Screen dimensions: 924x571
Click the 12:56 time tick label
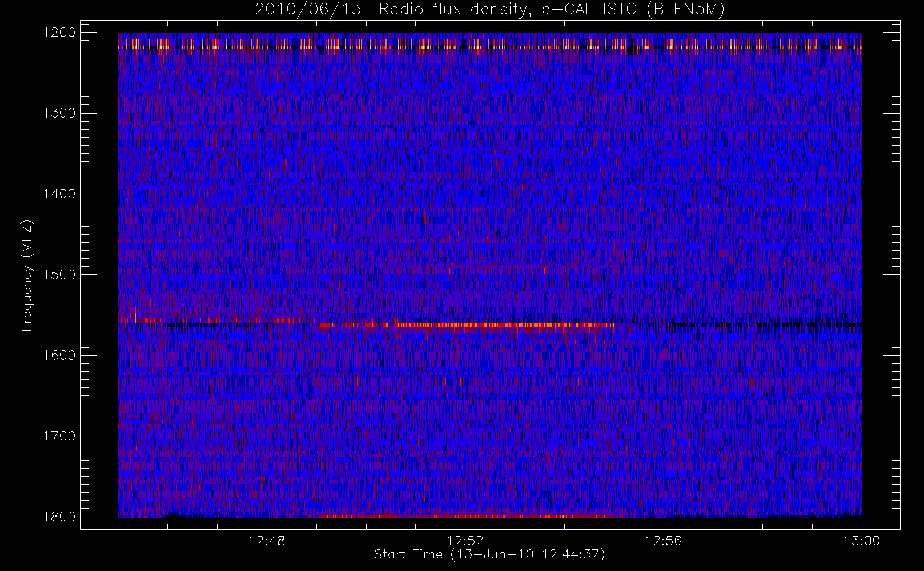[664, 541]
